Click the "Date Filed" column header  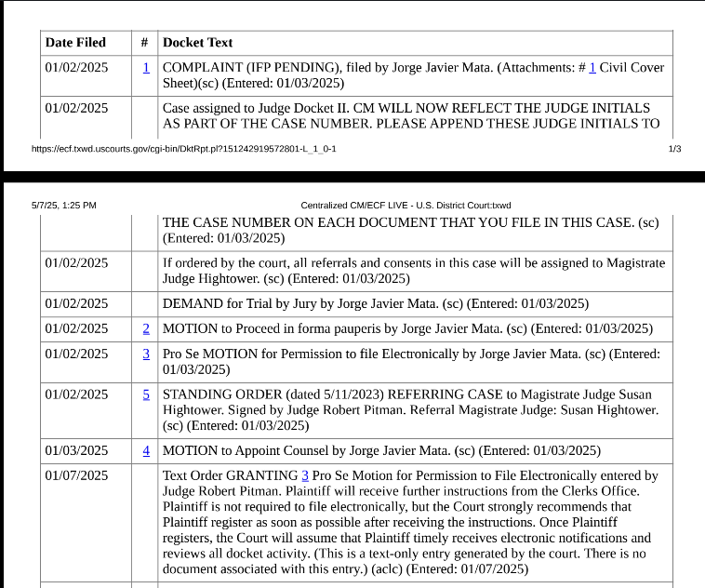point(75,43)
